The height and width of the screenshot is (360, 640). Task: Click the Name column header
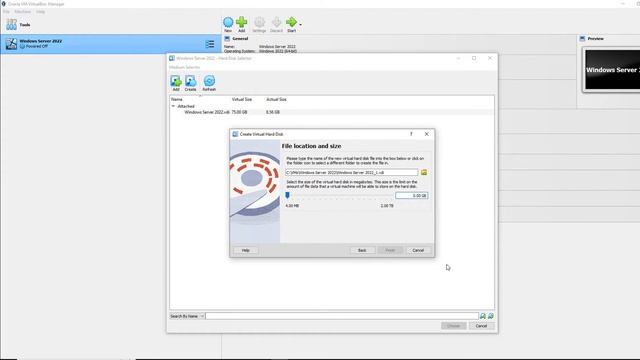[177, 99]
